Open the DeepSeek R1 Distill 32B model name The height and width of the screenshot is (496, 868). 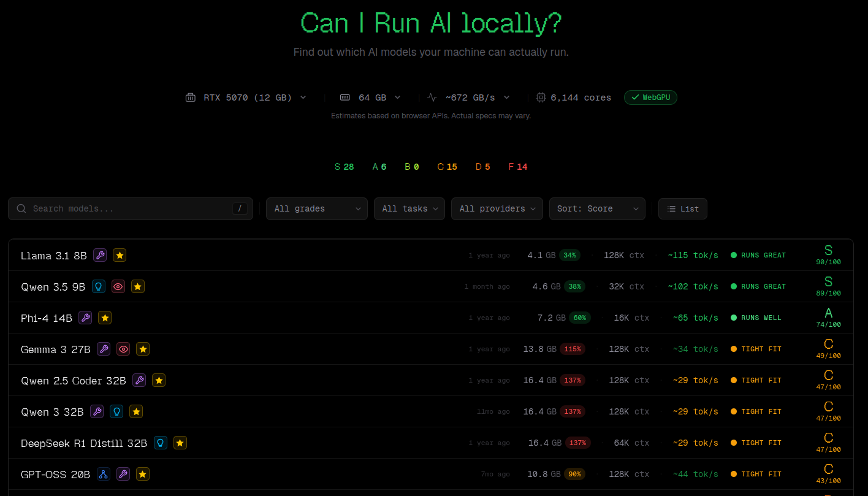84,443
